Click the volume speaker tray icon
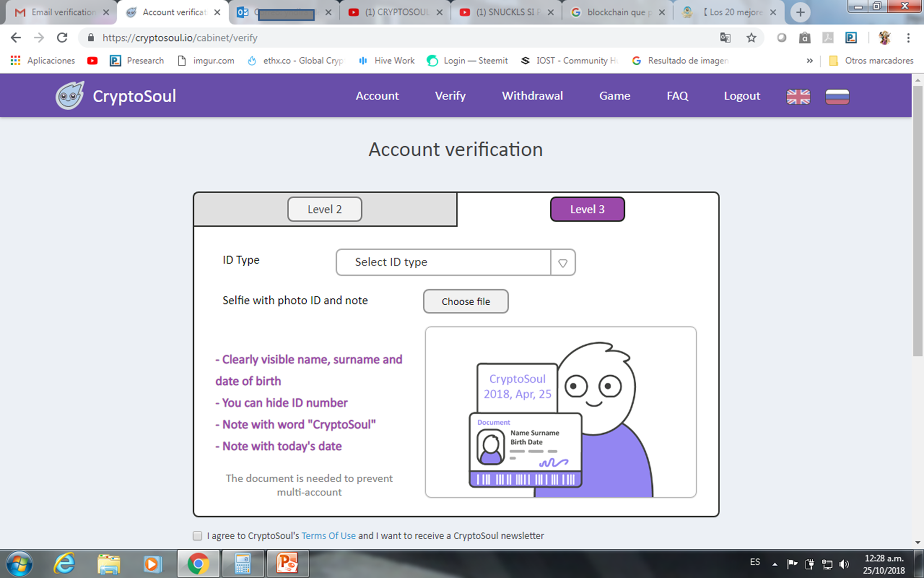 pyautogui.click(x=845, y=564)
